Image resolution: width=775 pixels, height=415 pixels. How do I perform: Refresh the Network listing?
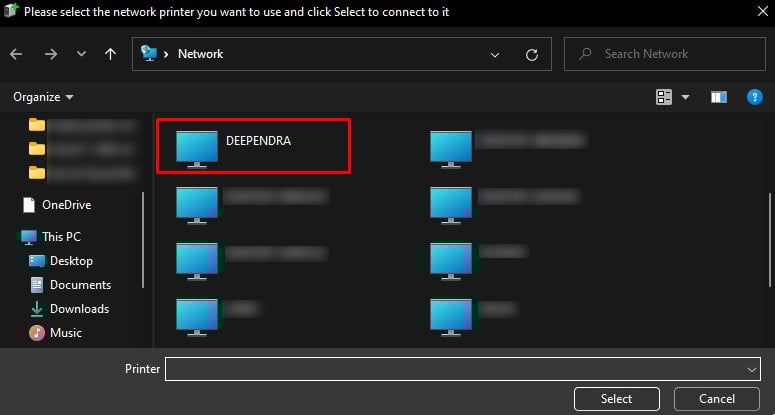point(532,55)
